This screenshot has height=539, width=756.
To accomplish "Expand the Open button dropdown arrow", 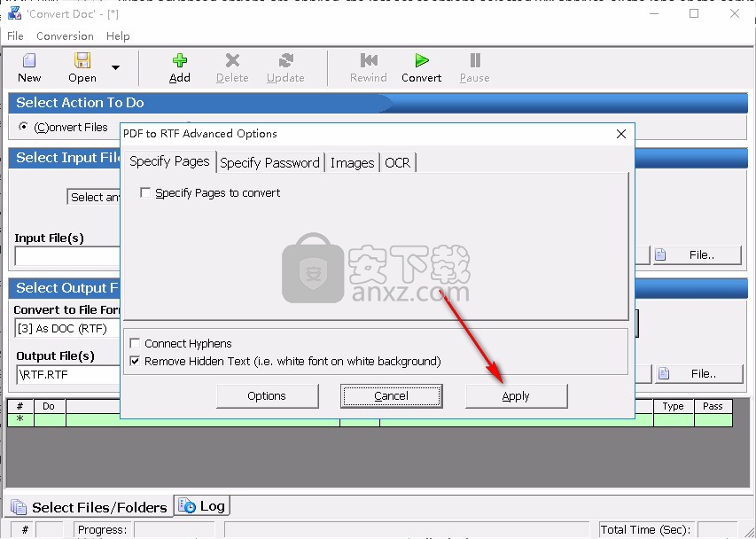I will tap(116, 67).
